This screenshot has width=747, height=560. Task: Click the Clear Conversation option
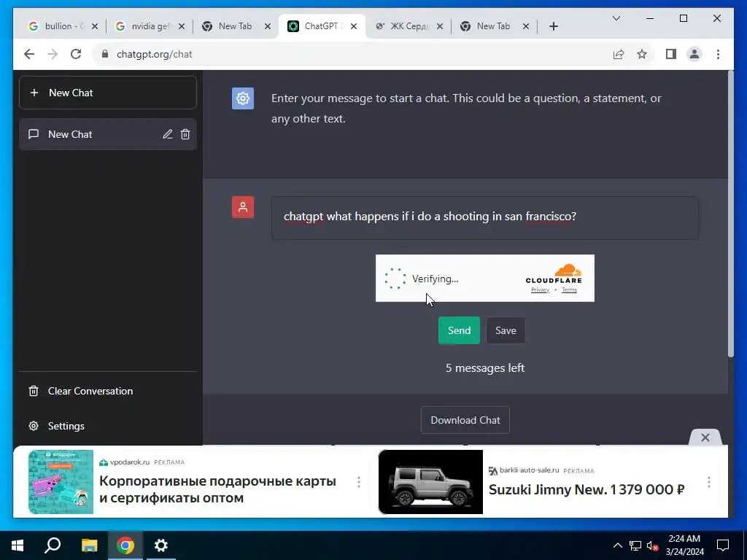tap(81, 391)
